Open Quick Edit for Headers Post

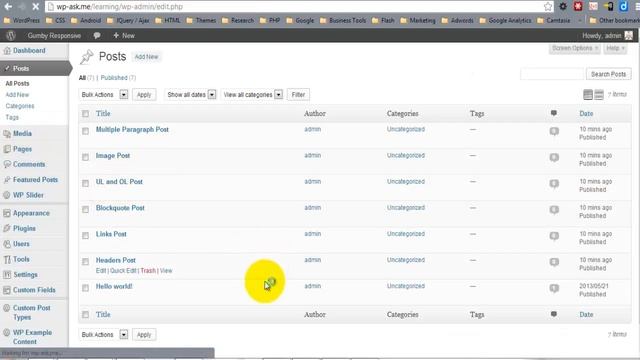[123, 271]
